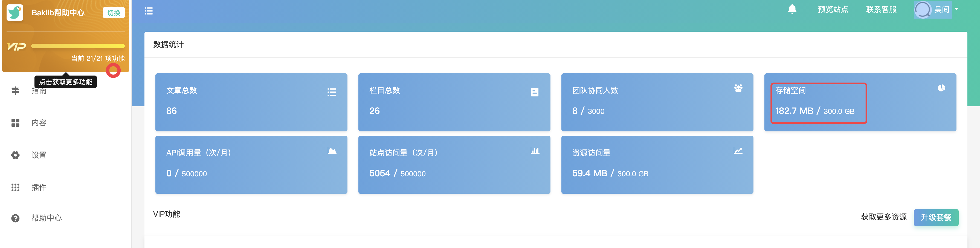
Task: Click the Baklib green bird logo
Action: click(x=15, y=13)
